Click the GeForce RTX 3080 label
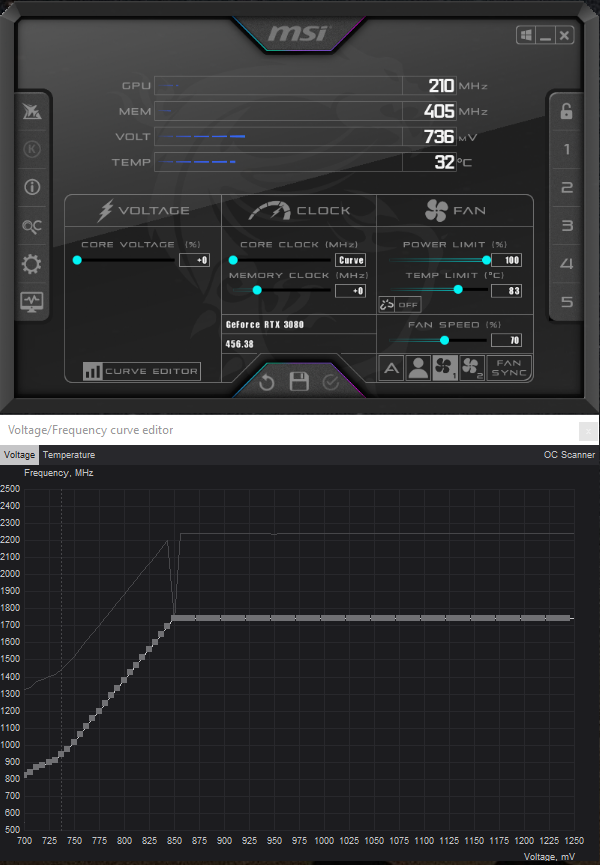This screenshot has height=865, width=600. [265, 324]
